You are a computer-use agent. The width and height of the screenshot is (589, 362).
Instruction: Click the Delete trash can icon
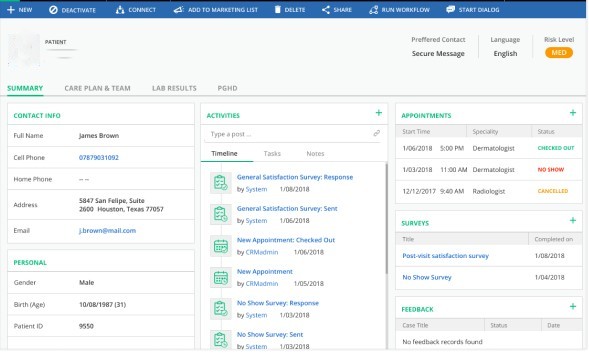tap(278, 10)
